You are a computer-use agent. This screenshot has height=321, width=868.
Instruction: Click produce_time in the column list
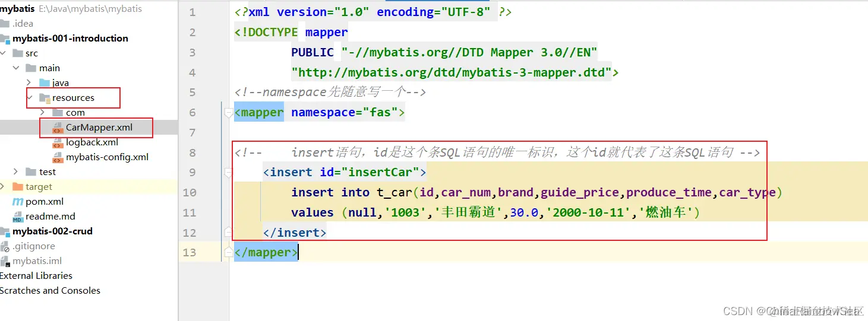pyautogui.click(x=669, y=192)
